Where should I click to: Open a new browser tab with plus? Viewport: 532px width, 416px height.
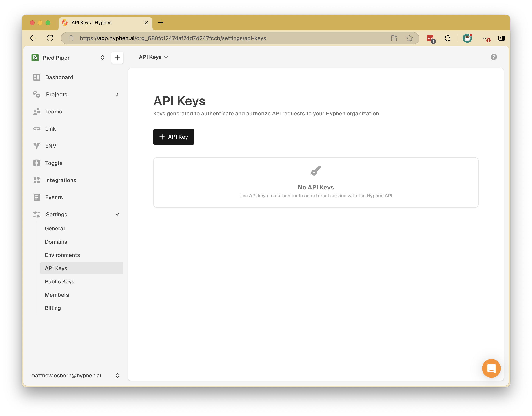coord(161,23)
